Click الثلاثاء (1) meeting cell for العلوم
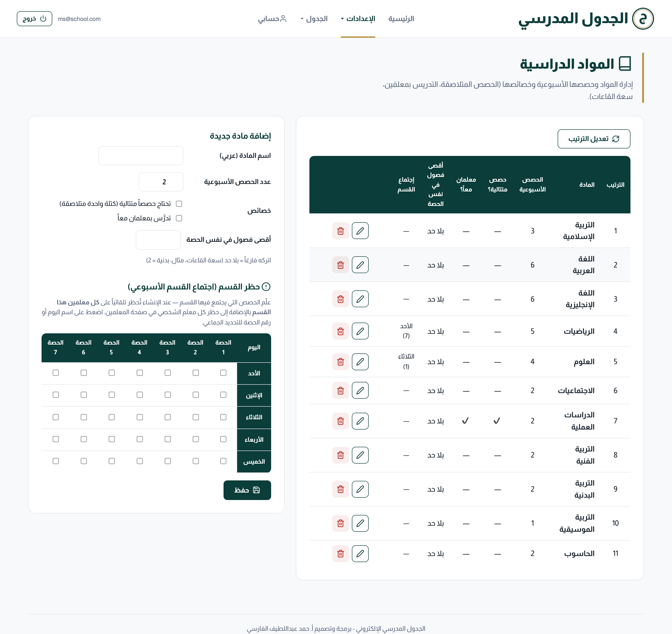The image size is (672, 634). pos(406,361)
